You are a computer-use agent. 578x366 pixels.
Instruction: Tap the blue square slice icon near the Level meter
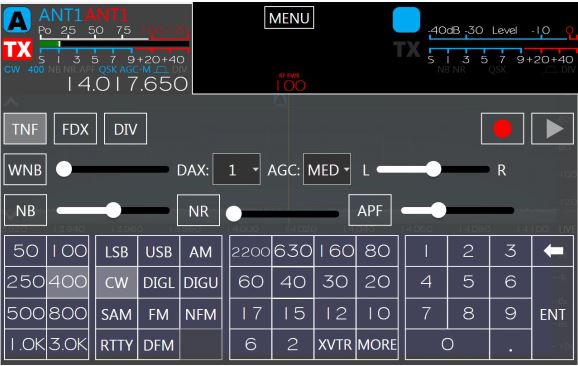tap(406, 20)
